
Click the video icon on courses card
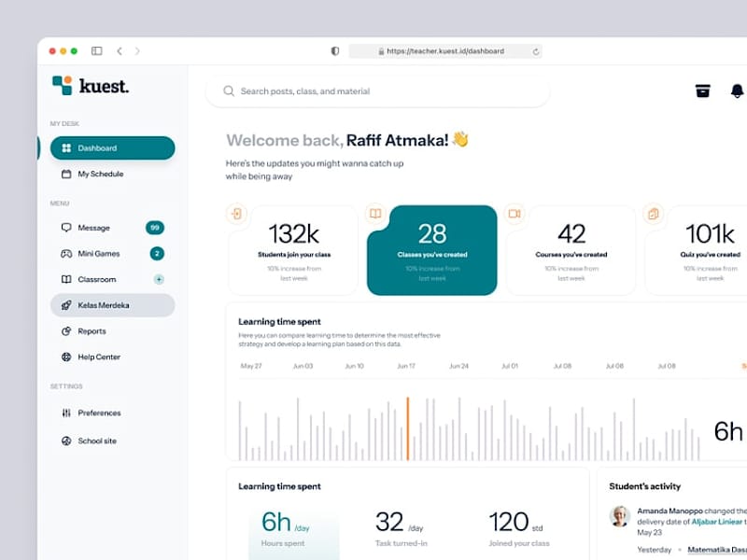514,214
